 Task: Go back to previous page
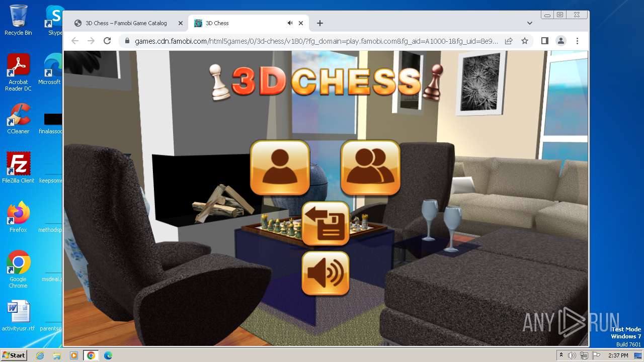point(75,41)
